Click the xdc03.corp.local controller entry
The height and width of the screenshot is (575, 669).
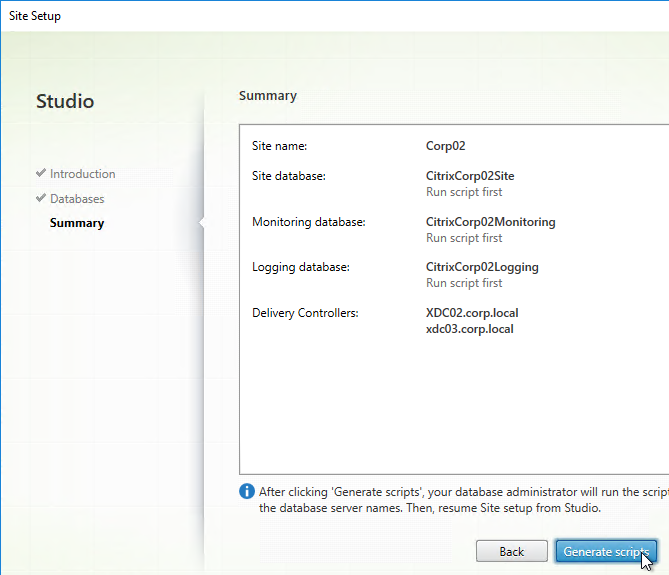click(470, 329)
